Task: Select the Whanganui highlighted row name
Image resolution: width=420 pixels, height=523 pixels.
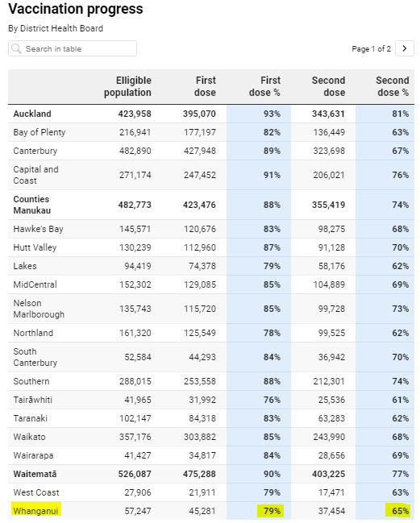Action: click(35, 511)
